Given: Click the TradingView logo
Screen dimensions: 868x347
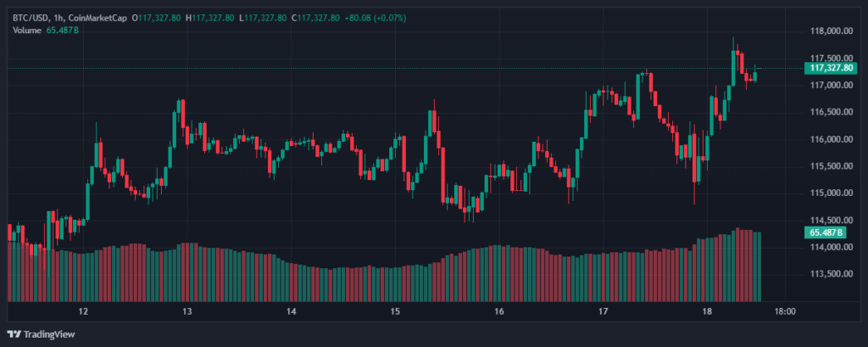Looking at the screenshot, I should pyautogui.click(x=41, y=334).
